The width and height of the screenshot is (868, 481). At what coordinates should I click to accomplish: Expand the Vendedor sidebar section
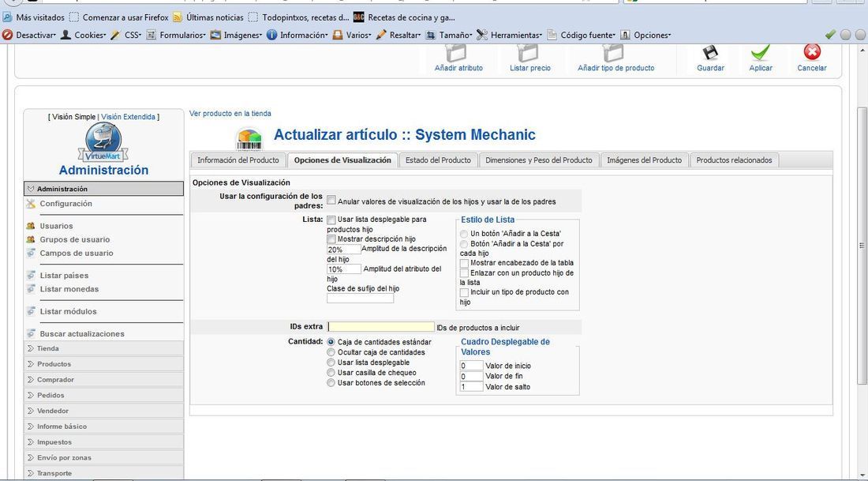(x=103, y=411)
